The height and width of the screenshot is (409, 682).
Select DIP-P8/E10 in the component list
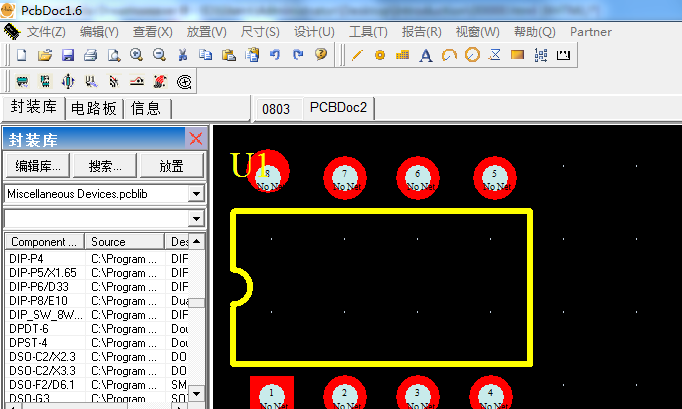(x=38, y=301)
